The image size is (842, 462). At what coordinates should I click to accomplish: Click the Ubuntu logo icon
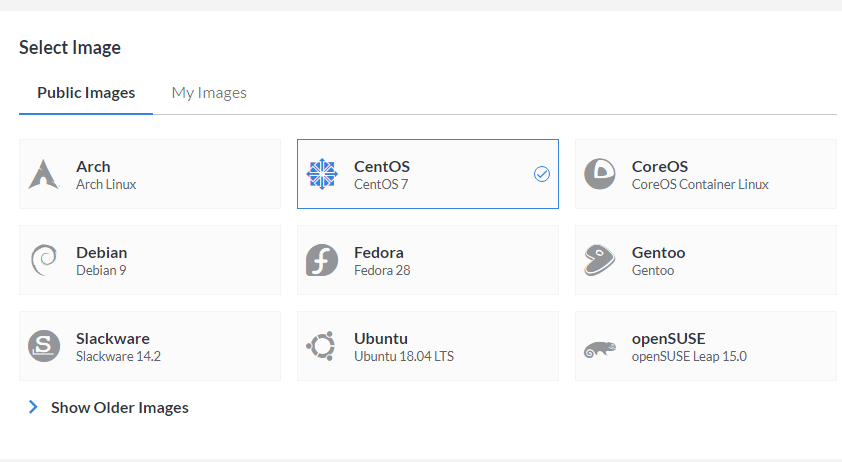(x=321, y=346)
